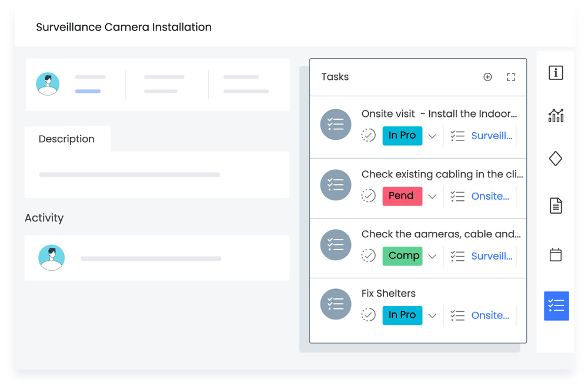This screenshot has width=588, height=390.
Task: Open the analytics chart icon in sidebar
Action: tap(556, 116)
